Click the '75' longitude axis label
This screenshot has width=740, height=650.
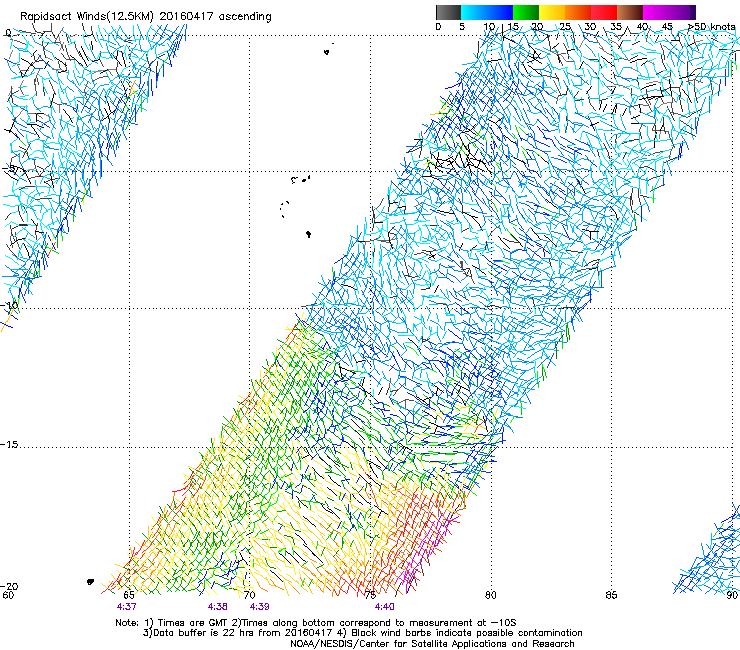[370, 595]
